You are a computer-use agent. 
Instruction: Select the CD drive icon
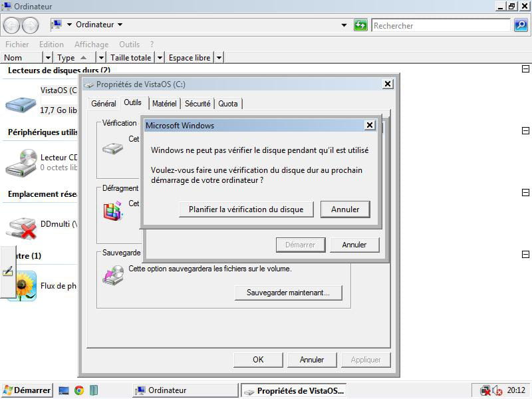[x=21, y=163]
